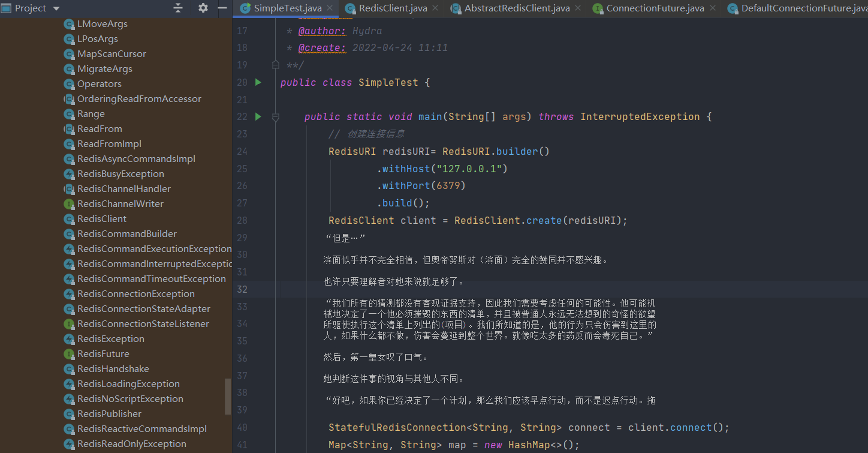Select Operators class in tree
Image resolution: width=868 pixels, height=453 pixels.
click(x=100, y=84)
